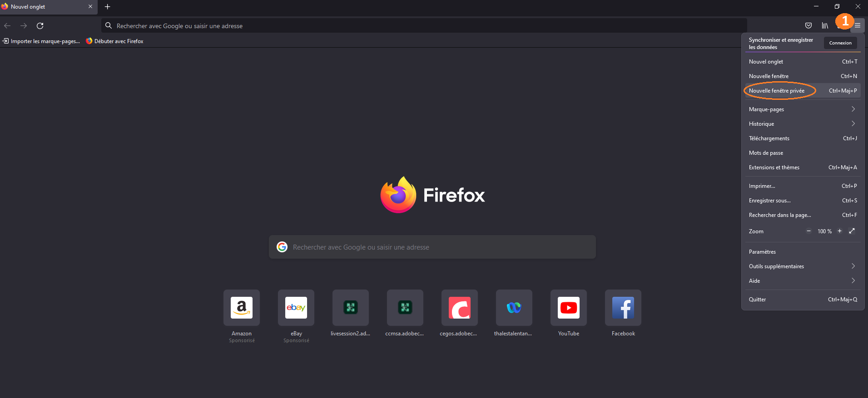Reload the current page
868x398 pixels.
[40, 26]
